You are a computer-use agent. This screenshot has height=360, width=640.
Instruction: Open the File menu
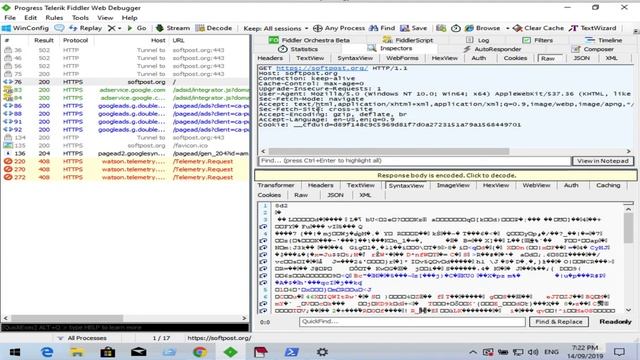tap(10, 18)
